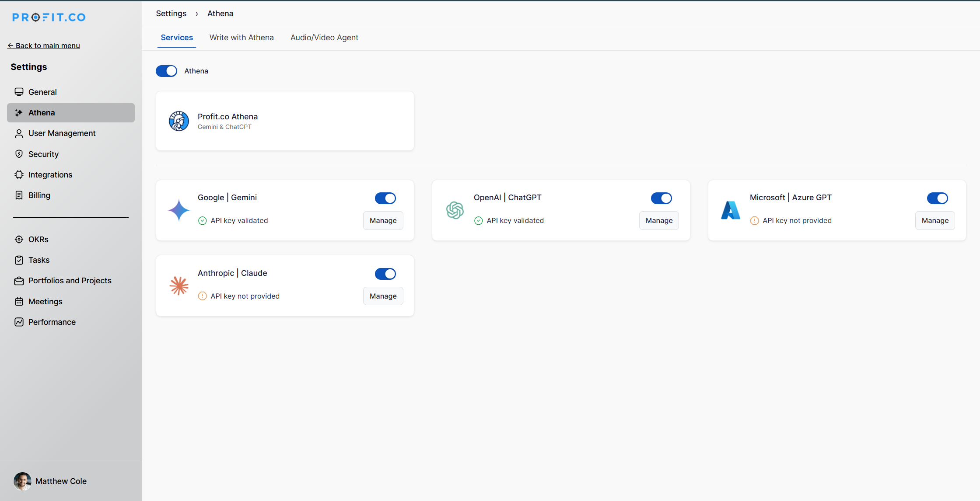Click the Security shield icon
Screen dimensions: 980x501
[x=19, y=154]
